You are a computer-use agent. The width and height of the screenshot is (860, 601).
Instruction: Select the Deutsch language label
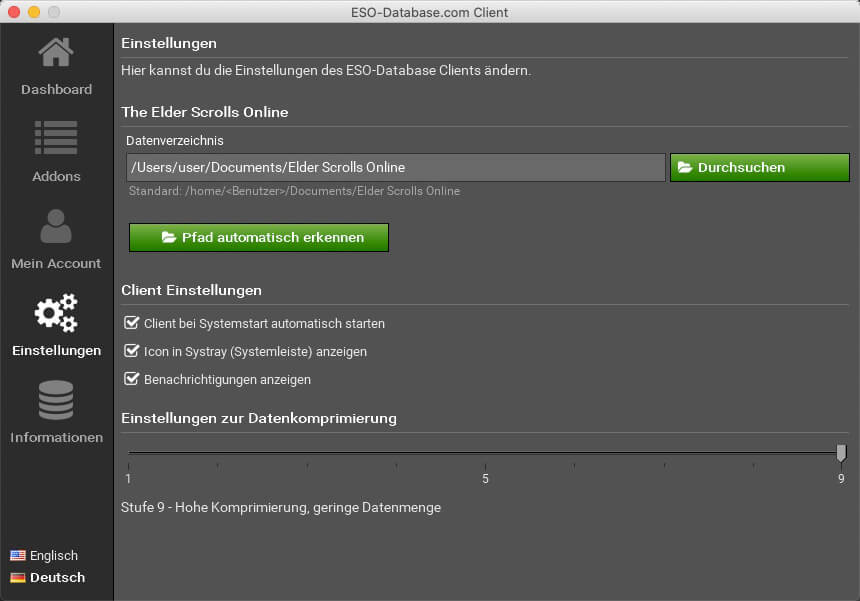coord(58,577)
